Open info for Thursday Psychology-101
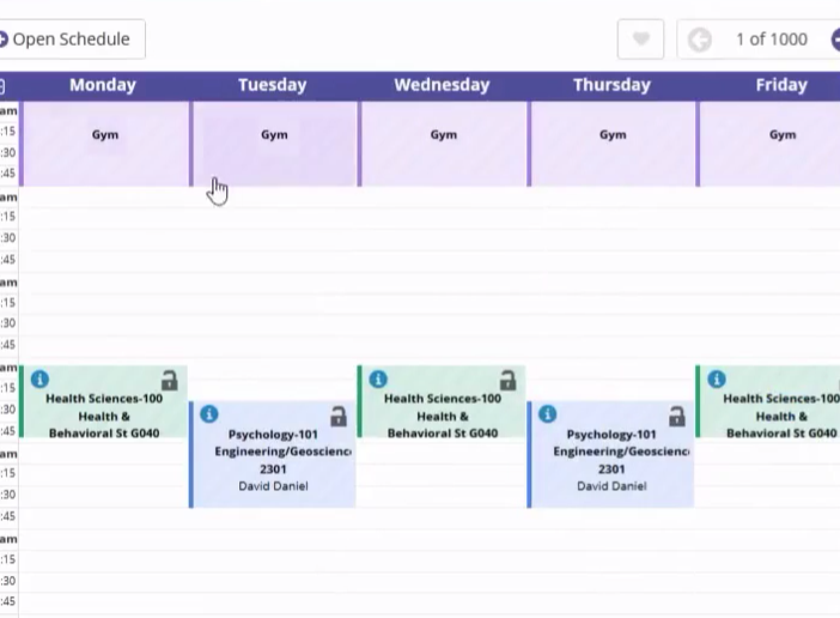Image resolution: width=840 pixels, height=618 pixels. click(548, 414)
